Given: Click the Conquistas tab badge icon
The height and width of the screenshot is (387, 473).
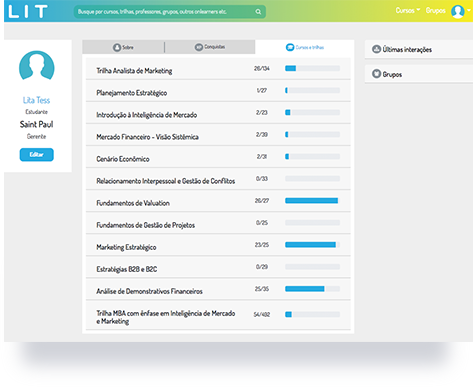Looking at the screenshot, I should (x=199, y=47).
